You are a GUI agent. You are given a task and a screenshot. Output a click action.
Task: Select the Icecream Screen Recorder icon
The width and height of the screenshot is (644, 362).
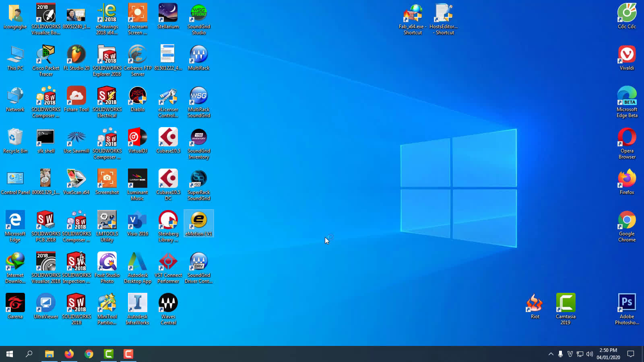coord(138,19)
